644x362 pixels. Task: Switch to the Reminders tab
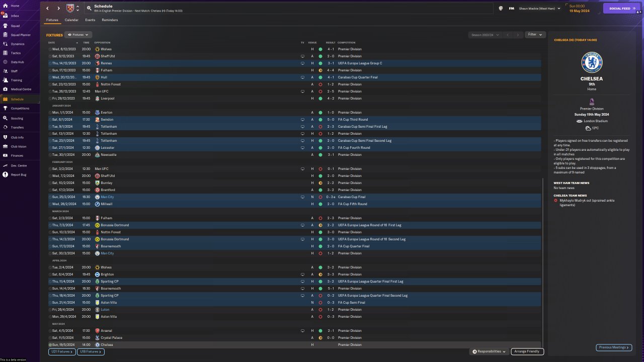110,20
